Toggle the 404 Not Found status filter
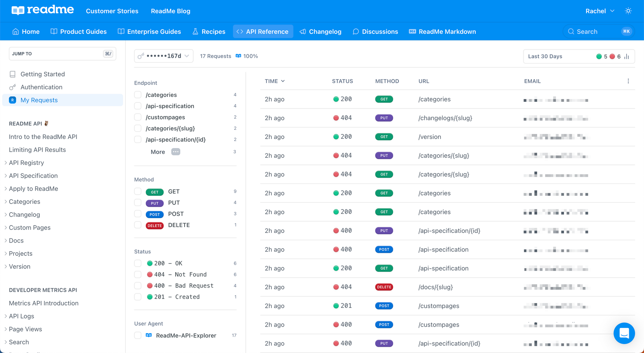Viewport: 644px width, 353px height. 138,274
